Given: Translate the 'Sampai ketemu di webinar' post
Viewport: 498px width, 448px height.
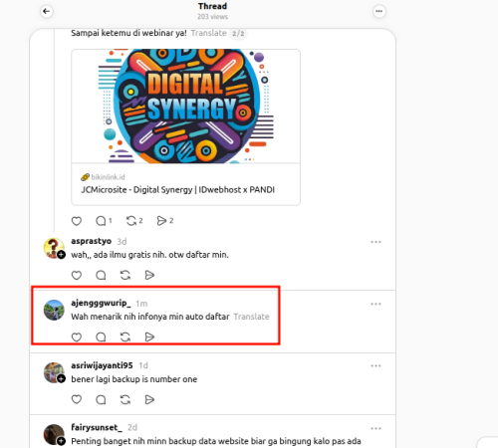Looking at the screenshot, I should [x=209, y=33].
